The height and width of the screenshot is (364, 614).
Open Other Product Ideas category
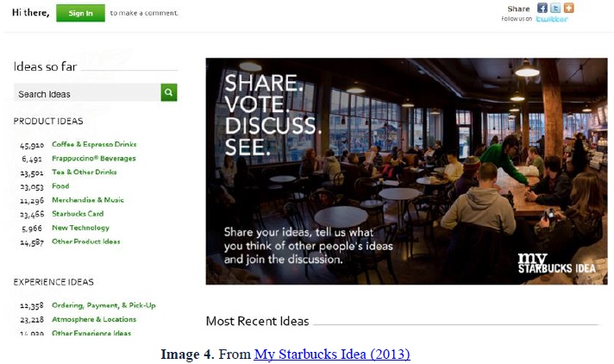coord(85,242)
